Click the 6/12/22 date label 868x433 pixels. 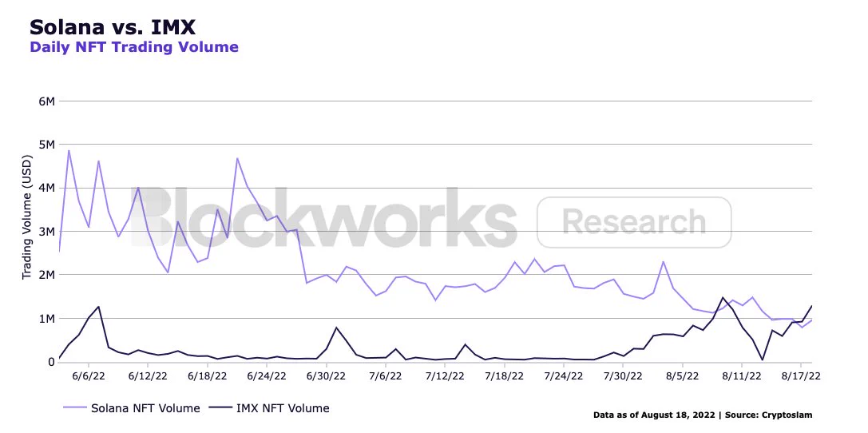click(x=148, y=376)
